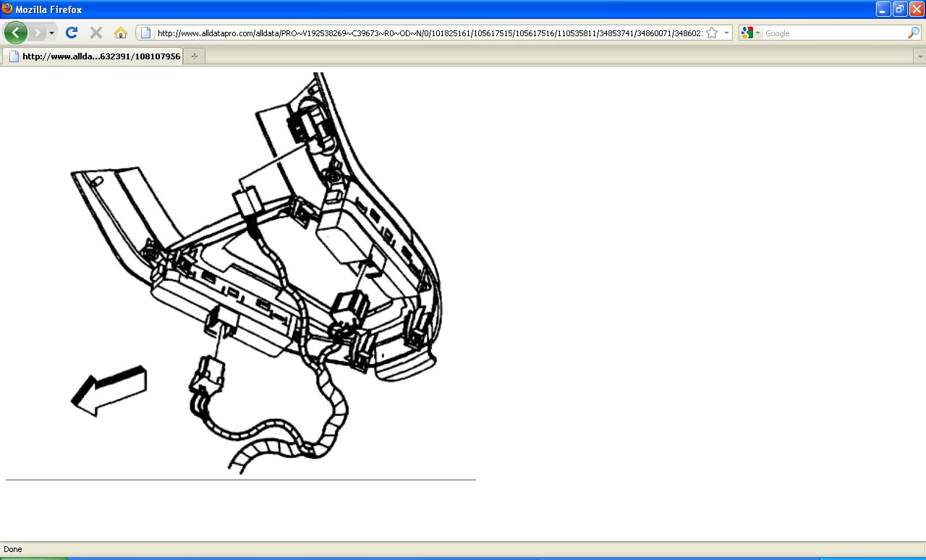926x560 pixels.
Task: Click the site identity page icon
Action: pyautogui.click(x=145, y=33)
